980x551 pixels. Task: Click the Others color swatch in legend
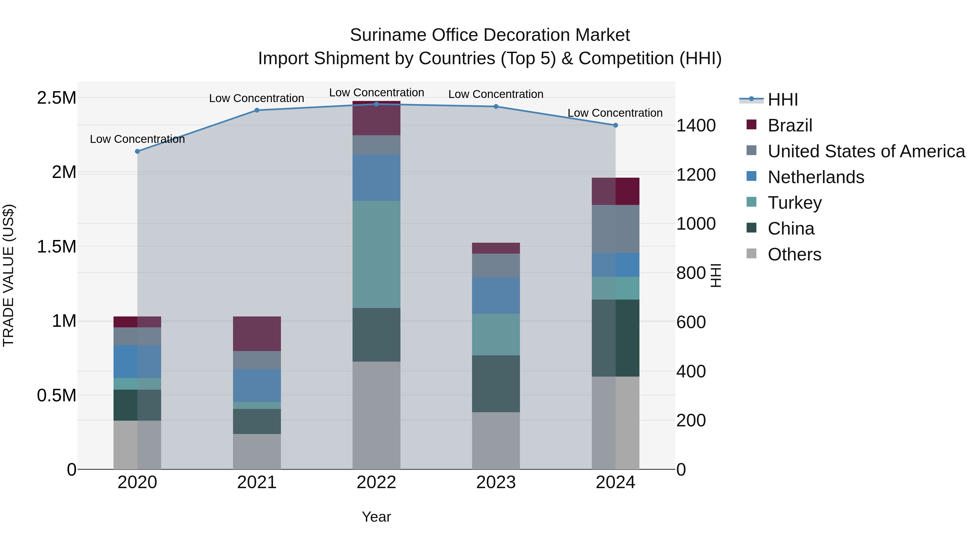coord(751,253)
